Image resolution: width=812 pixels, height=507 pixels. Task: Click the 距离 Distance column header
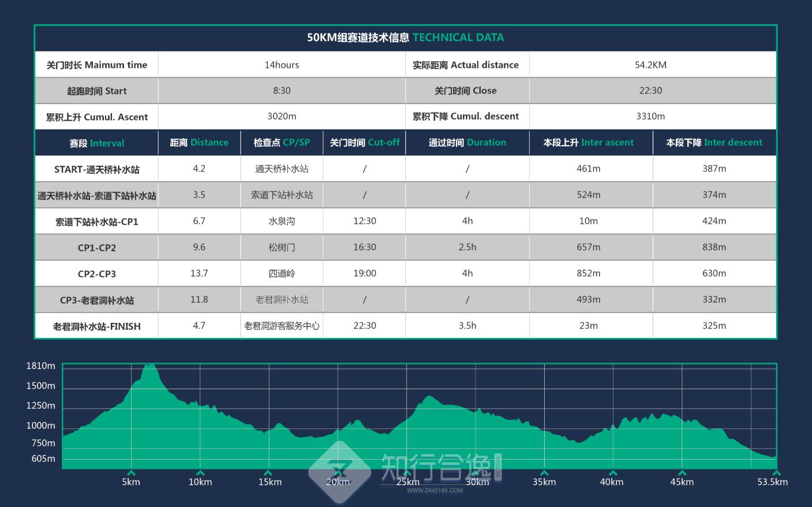pos(199,143)
